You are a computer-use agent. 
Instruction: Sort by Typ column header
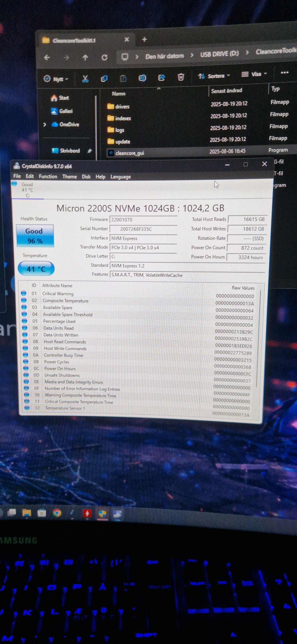pyautogui.click(x=275, y=89)
